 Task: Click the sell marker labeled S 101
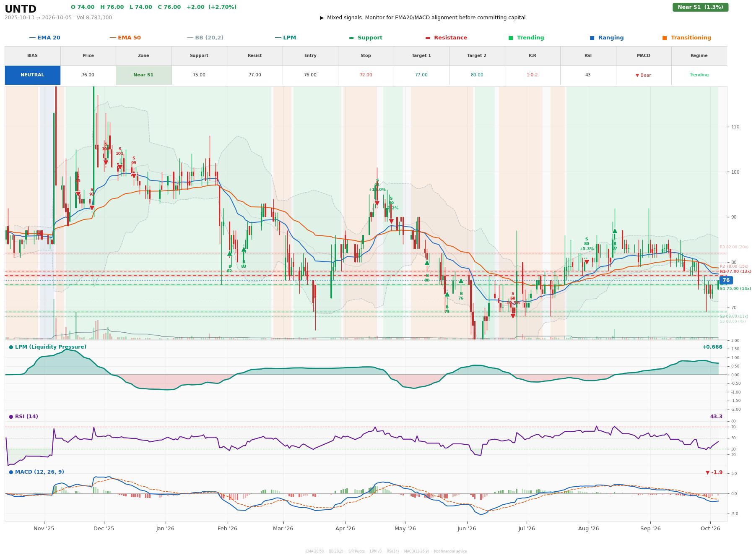[120, 167]
